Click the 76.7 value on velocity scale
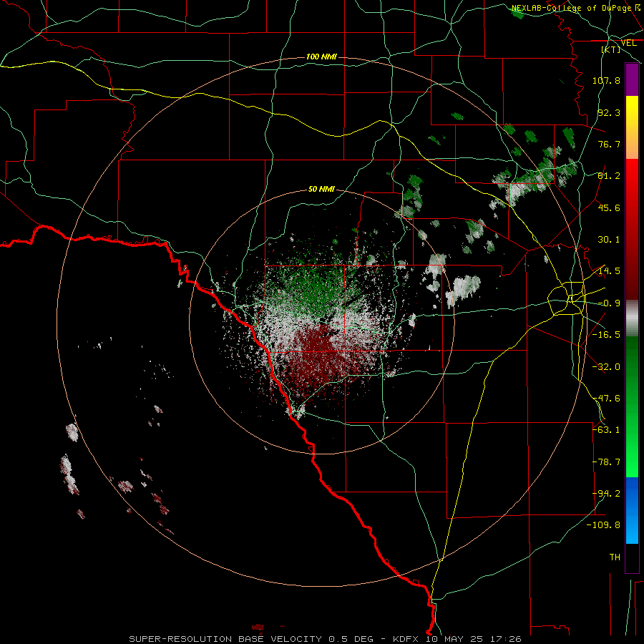The image size is (644, 644). pos(609,144)
